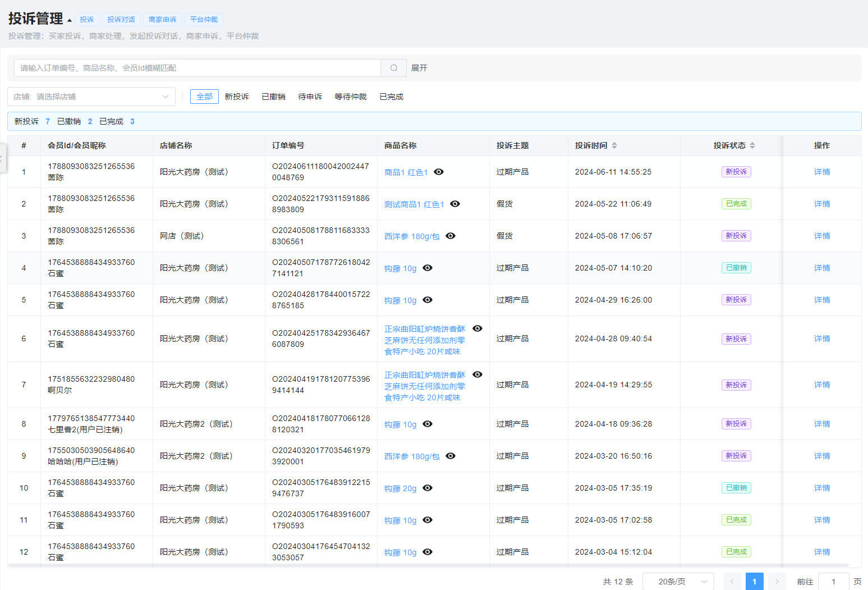Click eye icon in row 8 钩藤 10g
The image size is (868, 590).
(x=428, y=424)
